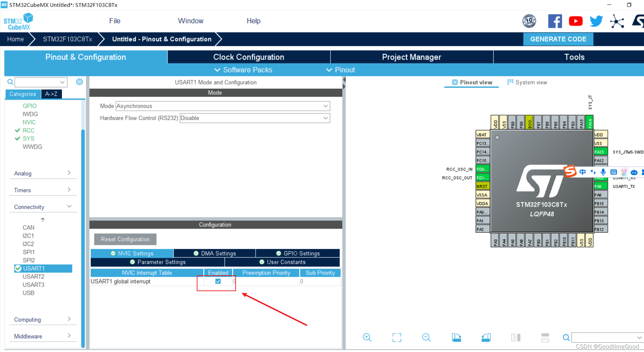Select RCC in the System Core list
Image resolution: width=644 pixels, height=352 pixels.
[29, 131]
